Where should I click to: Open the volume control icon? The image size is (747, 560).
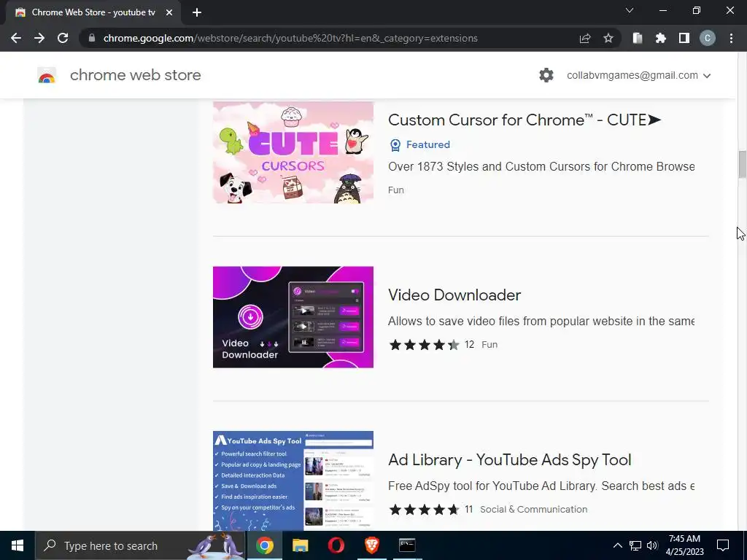pyautogui.click(x=652, y=545)
